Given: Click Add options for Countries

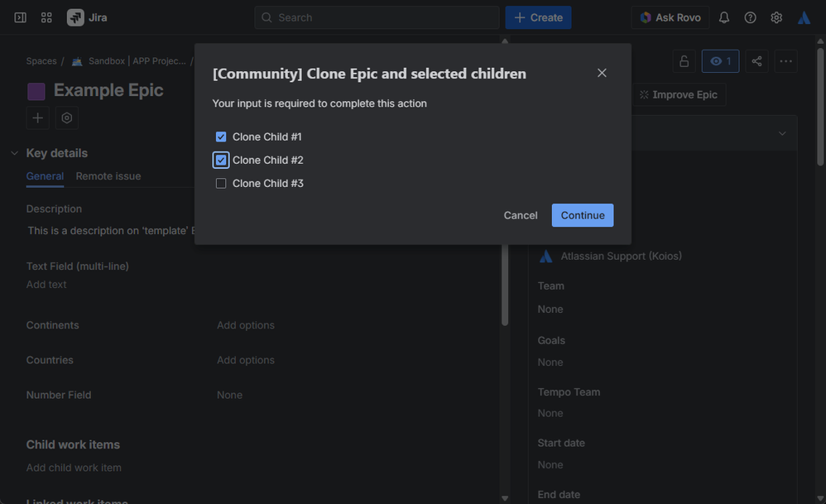Looking at the screenshot, I should pos(246,360).
